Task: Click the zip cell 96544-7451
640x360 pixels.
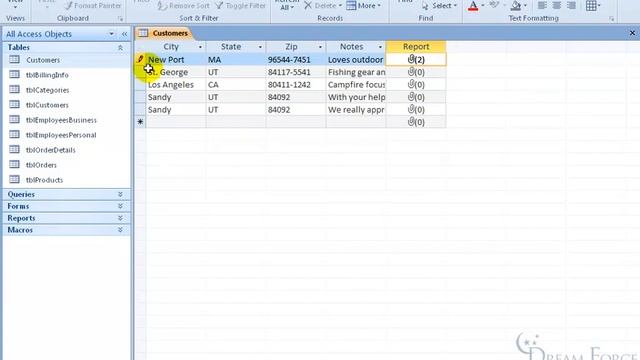Action: click(296, 60)
